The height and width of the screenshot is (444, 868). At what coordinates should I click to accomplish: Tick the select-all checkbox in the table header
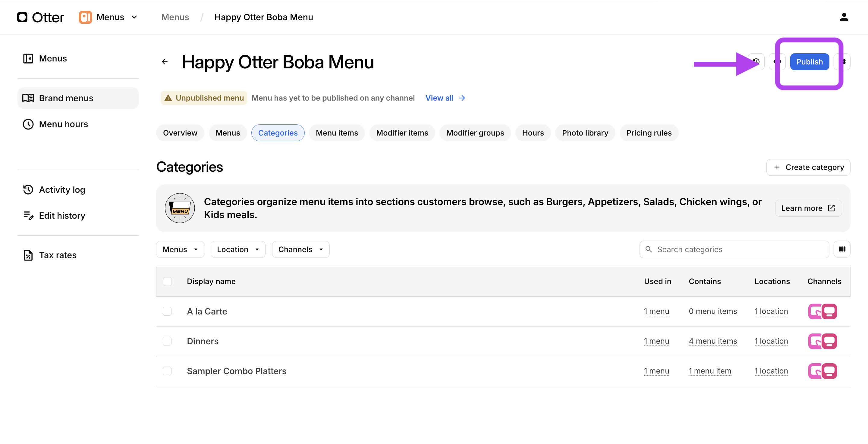[x=167, y=281]
